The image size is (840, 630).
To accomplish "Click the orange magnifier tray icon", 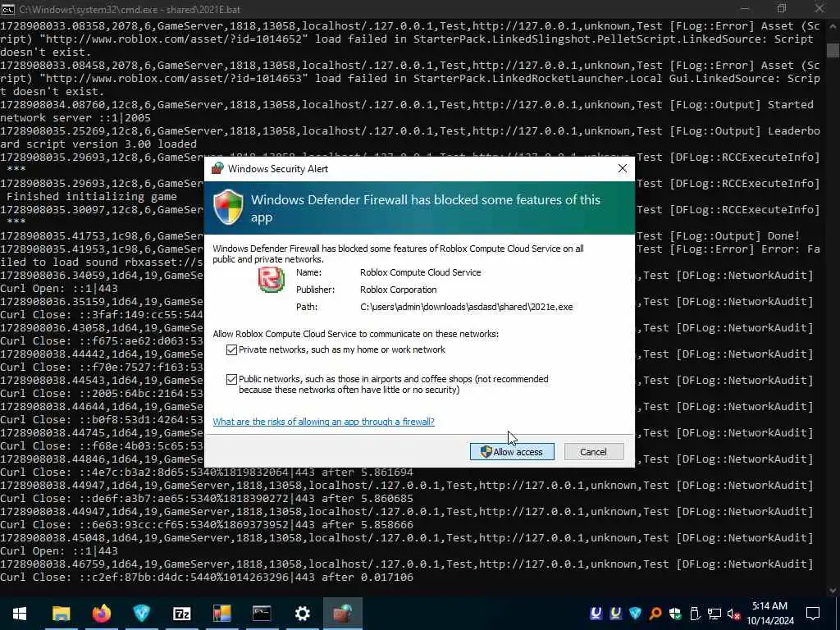I will click(655, 614).
